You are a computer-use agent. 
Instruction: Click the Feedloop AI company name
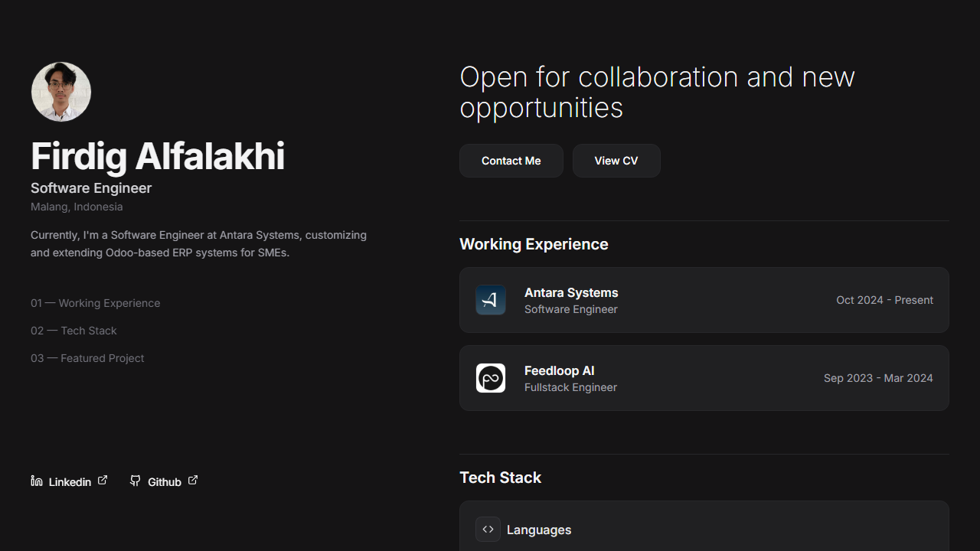[560, 370]
